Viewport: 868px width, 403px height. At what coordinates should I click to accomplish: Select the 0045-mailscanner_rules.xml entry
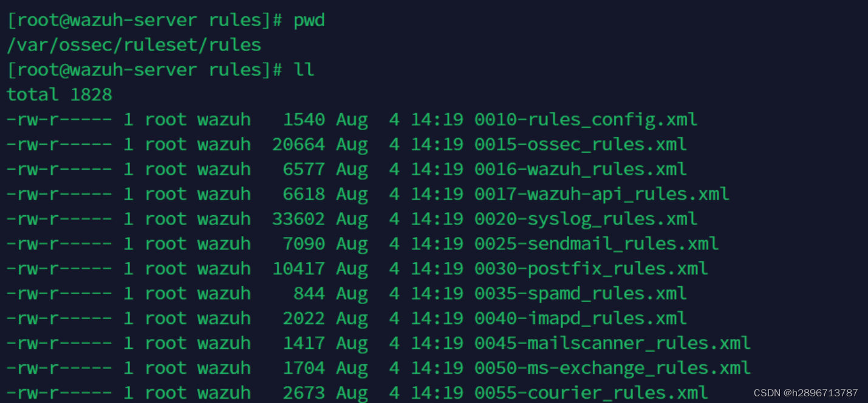pos(612,344)
